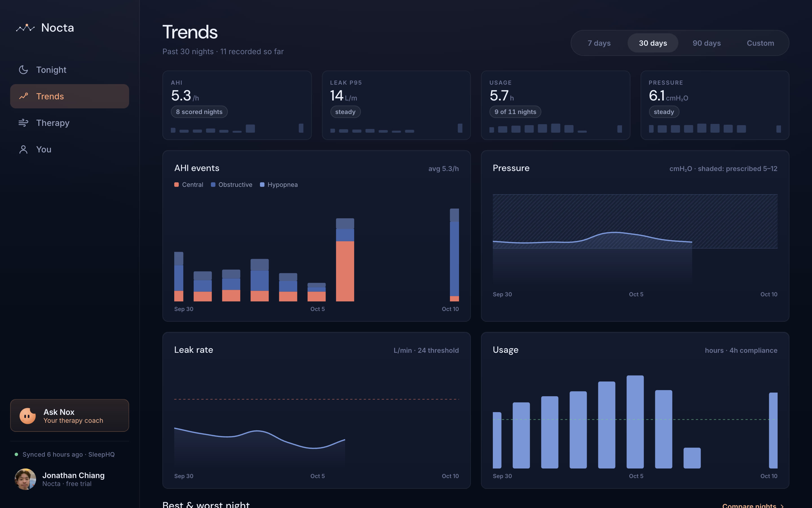Click the 'AHI events' chart title

coord(197,168)
